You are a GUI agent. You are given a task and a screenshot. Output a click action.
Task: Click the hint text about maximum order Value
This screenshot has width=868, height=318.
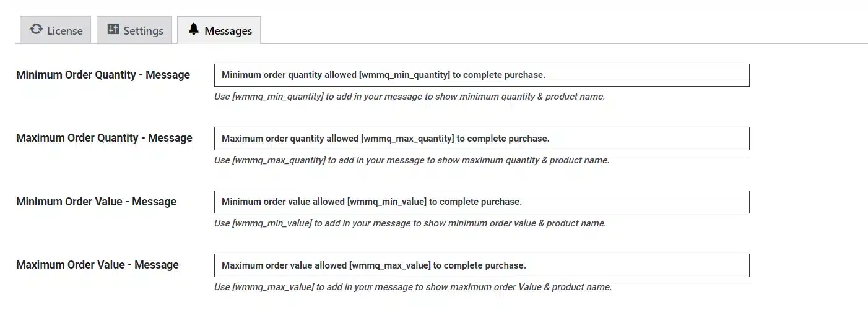click(413, 287)
